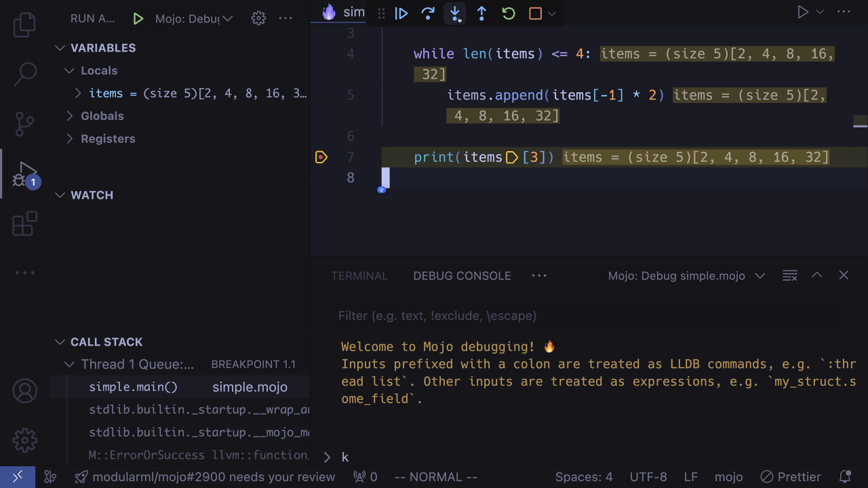The height and width of the screenshot is (488, 868).
Task: Open Run and Debug view
Action: coord(25,174)
